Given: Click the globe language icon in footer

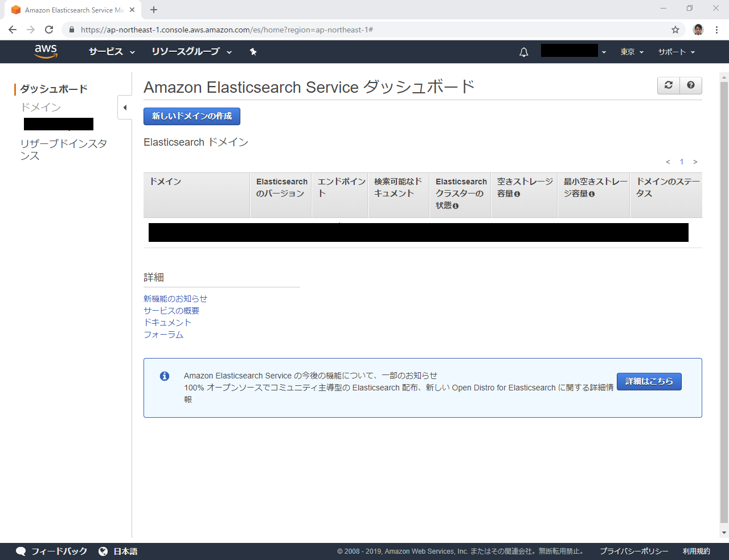Looking at the screenshot, I should [x=103, y=551].
